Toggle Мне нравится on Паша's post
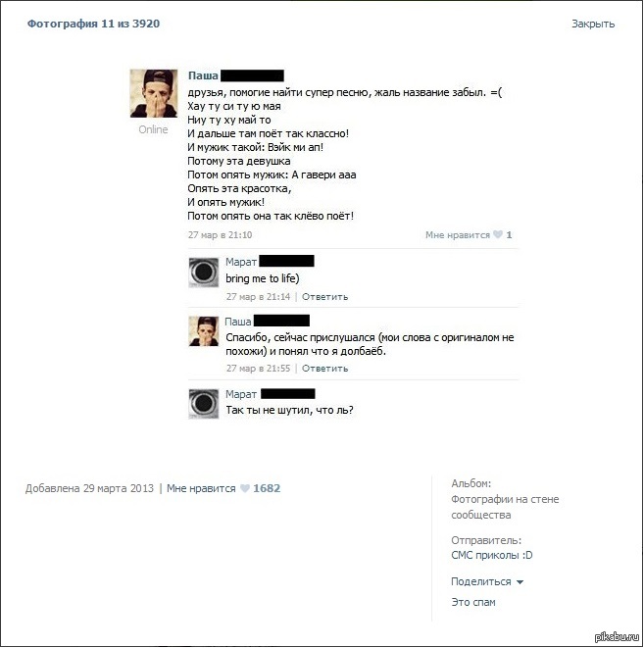 (458, 234)
